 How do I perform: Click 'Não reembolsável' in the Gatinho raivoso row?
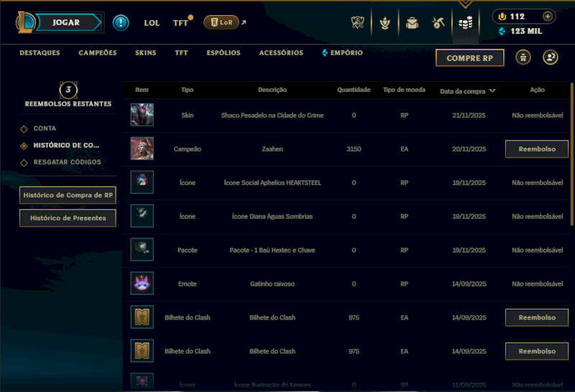click(537, 284)
